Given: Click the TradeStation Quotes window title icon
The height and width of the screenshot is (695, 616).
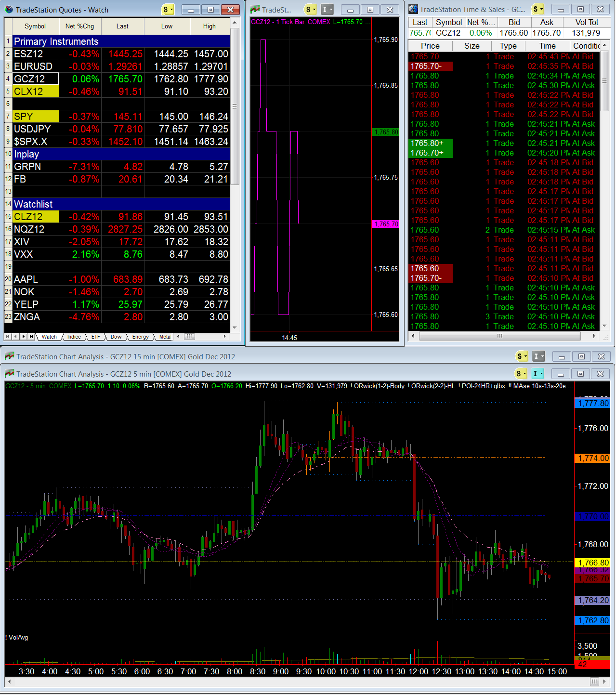Looking at the screenshot, I should 9,10.
